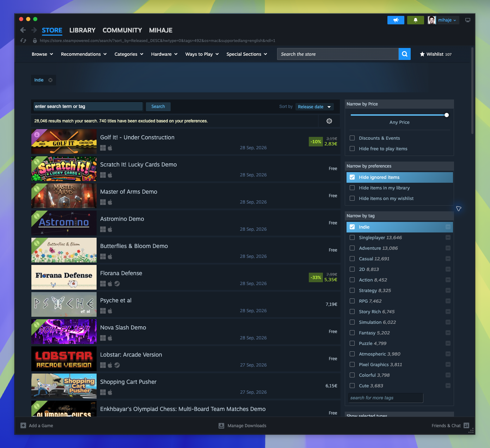Uncheck the Indie tag checkbox
490x448 pixels.
[352, 227]
